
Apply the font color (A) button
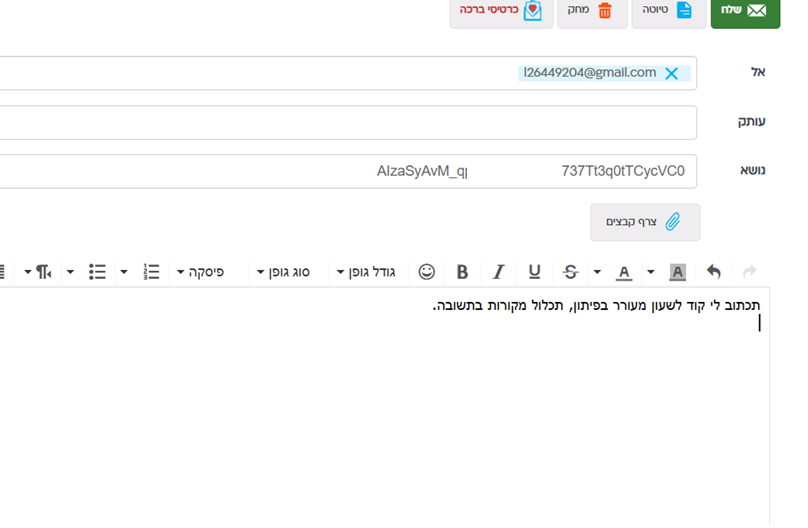pyautogui.click(x=624, y=271)
